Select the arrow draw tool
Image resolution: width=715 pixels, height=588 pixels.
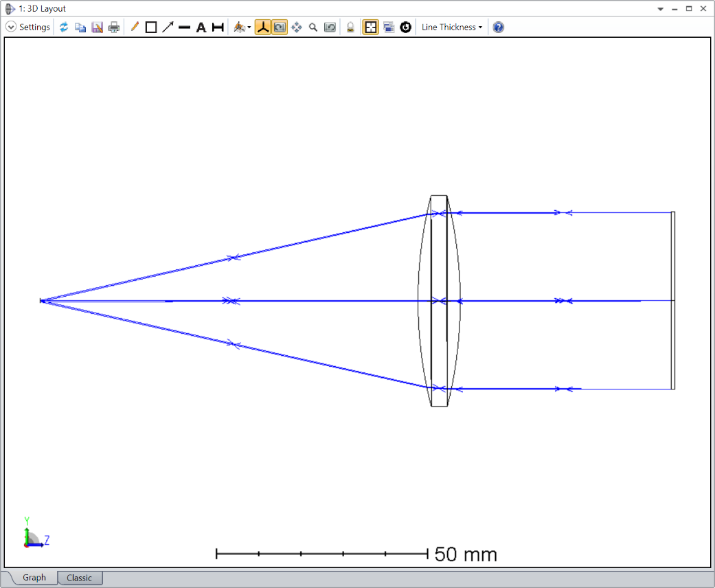click(x=168, y=27)
